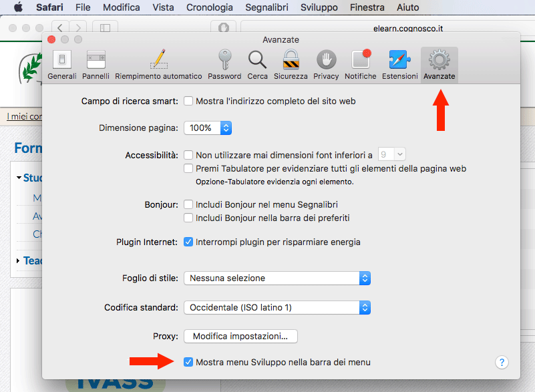Click Safari back navigation arrow

[60, 27]
